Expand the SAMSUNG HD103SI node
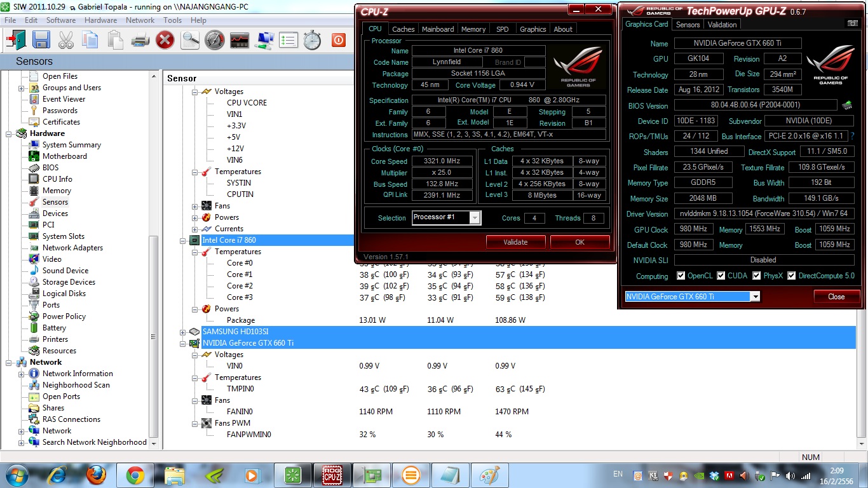Screen dimensions: 868x488 tap(184, 332)
